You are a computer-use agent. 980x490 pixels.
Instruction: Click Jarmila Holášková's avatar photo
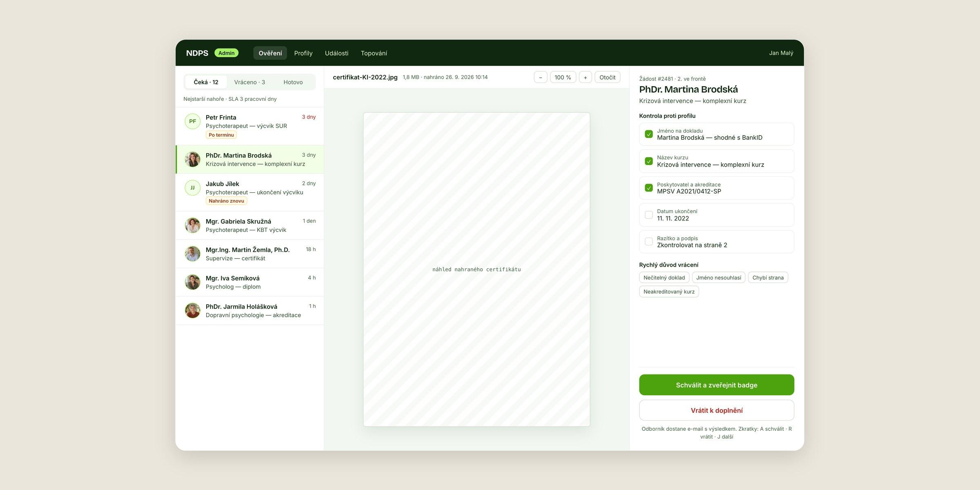coord(192,310)
